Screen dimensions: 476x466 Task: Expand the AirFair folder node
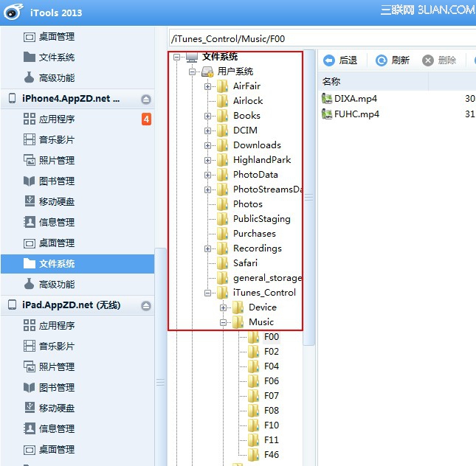[207, 87]
